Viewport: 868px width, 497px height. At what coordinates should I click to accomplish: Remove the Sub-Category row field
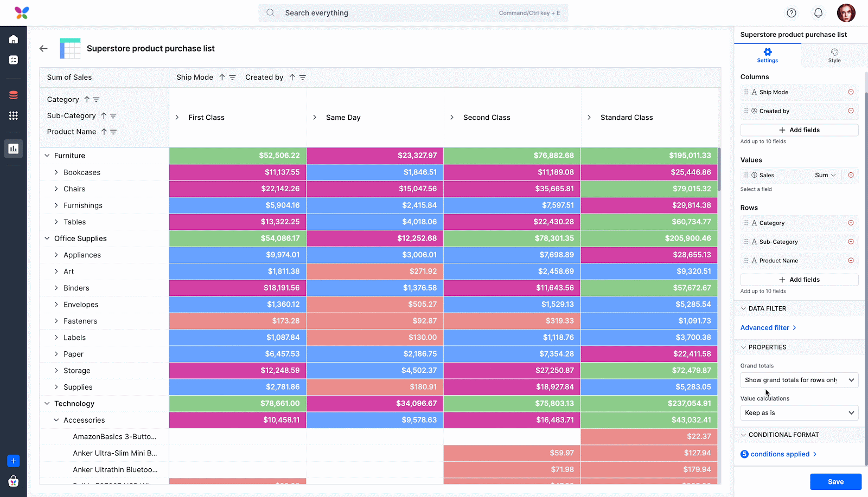[851, 242]
